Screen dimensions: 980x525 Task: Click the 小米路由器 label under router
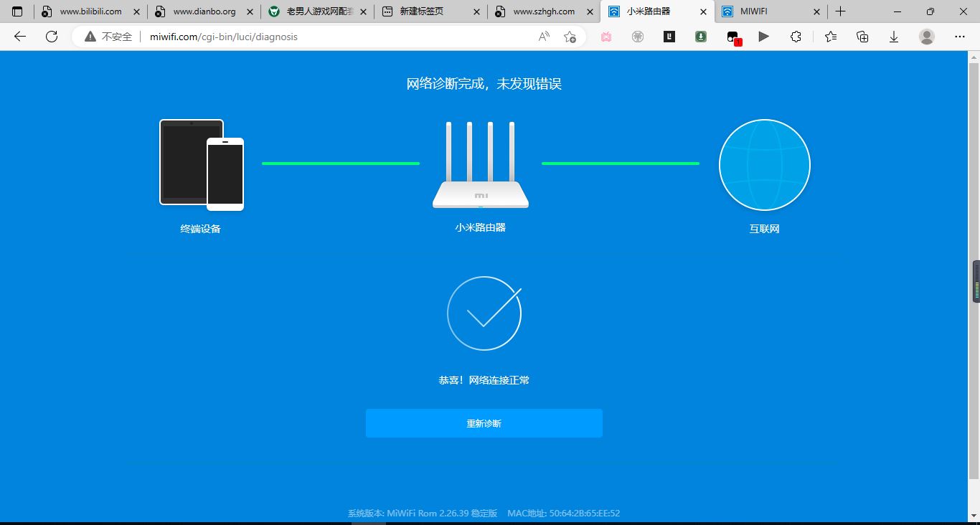click(x=481, y=227)
